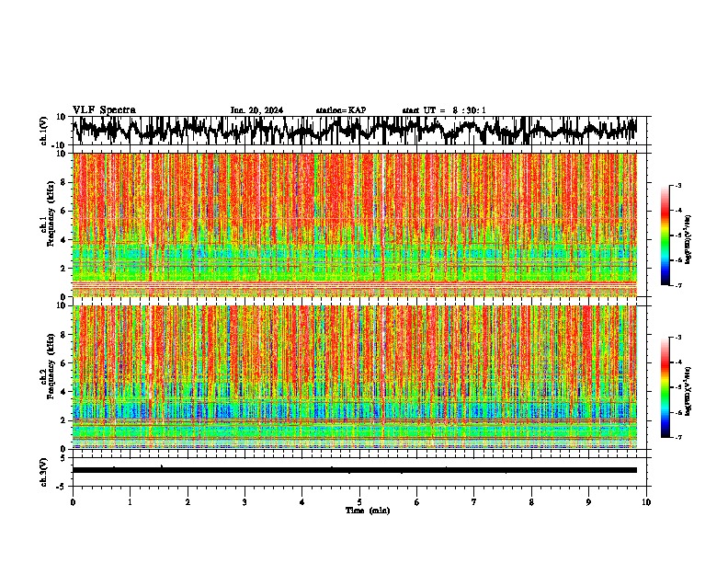The height and width of the screenshot is (563, 728).
Task: Click the 'VLF Spectra' title text
Action: (104, 110)
